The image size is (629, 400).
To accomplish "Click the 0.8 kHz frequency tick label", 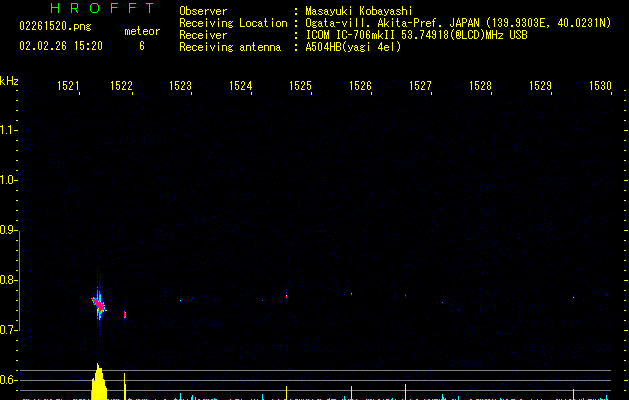I will (x=8, y=280).
